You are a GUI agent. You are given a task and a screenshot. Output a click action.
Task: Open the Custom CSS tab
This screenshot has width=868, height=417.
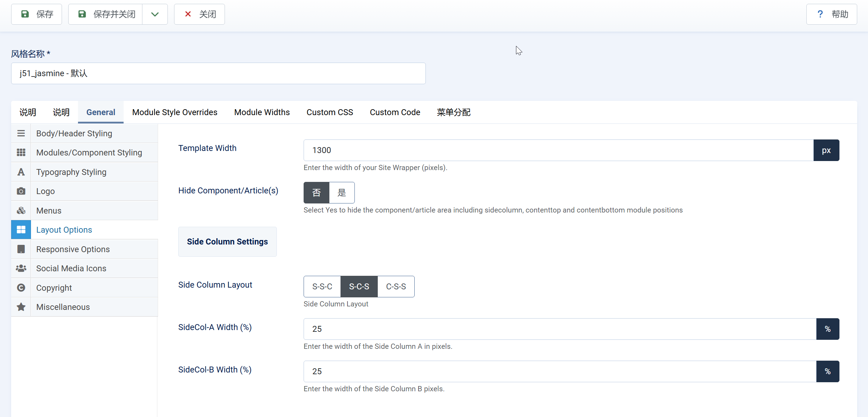330,112
